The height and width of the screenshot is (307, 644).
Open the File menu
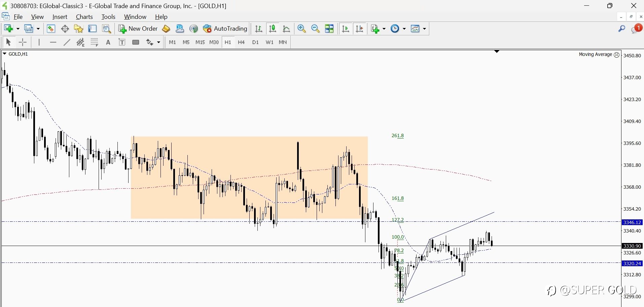[x=18, y=17]
